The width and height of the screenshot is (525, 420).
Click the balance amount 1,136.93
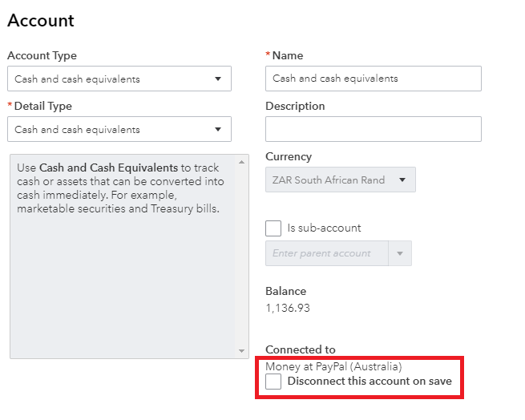pyautogui.click(x=288, y=308)
